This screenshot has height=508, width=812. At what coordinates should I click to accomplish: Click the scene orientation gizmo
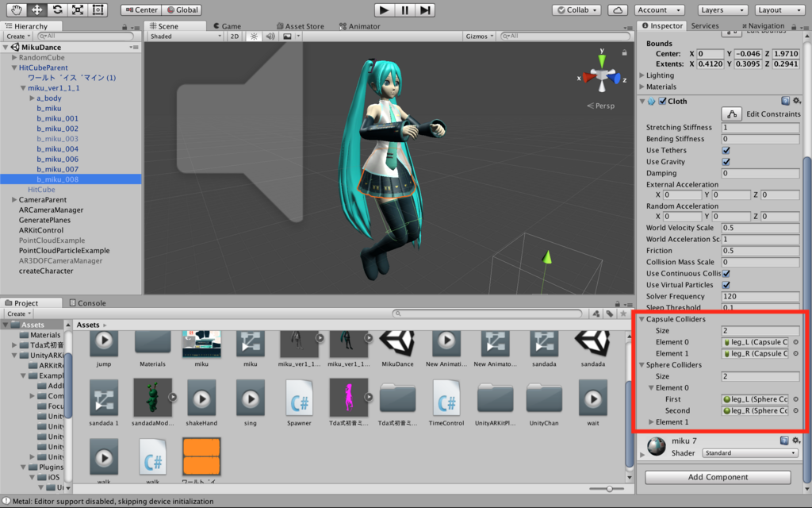(x=603, y=76)
